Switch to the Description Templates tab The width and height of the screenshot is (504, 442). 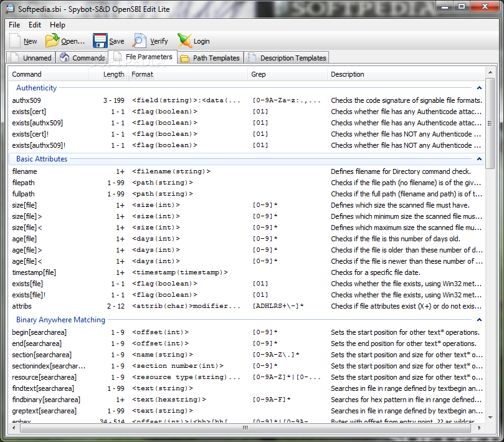(x=287, y=58)
